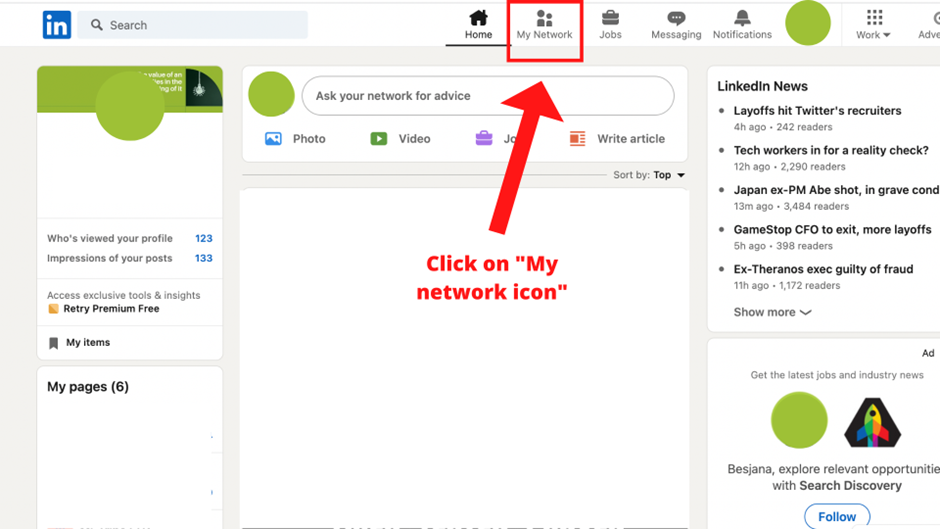The image size is (940, 529).
Task: Click the My pages (6) heading
Action: click(88, 386)
